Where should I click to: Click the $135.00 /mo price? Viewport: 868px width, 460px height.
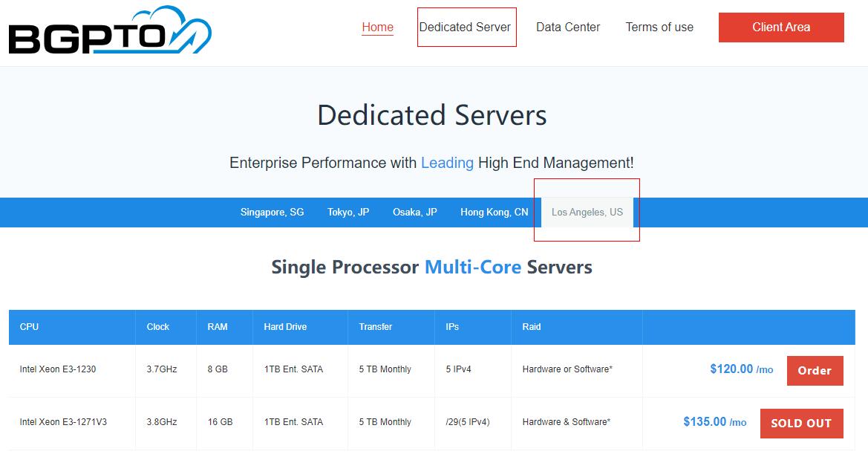coord(714,422)
